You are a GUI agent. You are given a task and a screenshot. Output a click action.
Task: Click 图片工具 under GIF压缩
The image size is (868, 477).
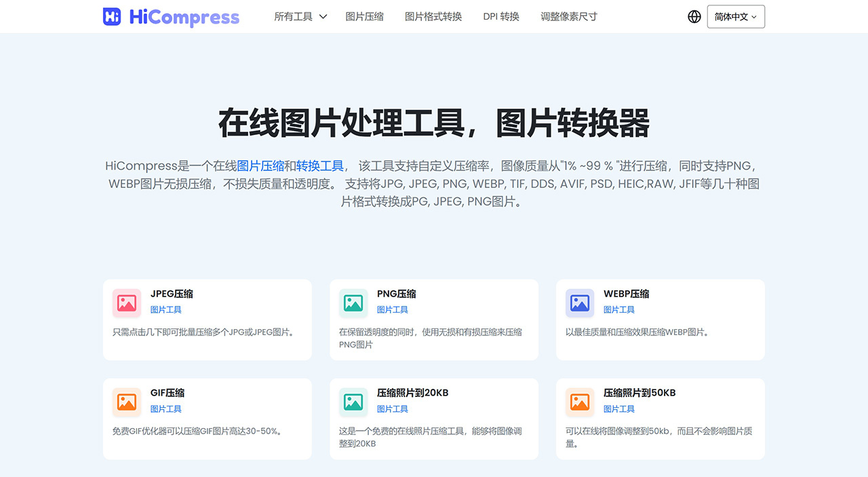click(x=165, y=408)
